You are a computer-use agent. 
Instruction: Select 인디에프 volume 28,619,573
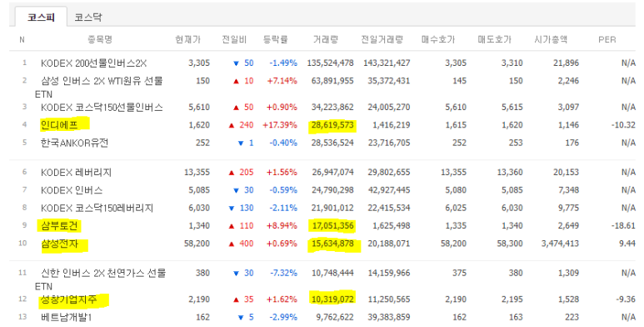pos(332,125)
